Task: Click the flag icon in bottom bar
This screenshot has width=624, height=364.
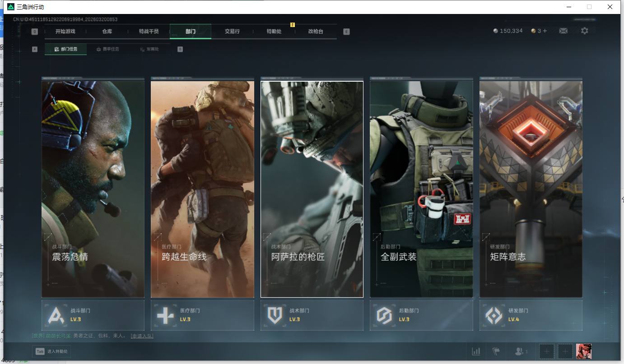Action: click(496, 351)
